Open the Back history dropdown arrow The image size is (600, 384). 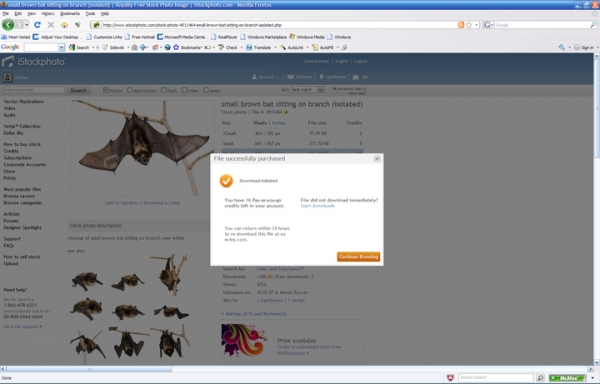coord(27,25)
